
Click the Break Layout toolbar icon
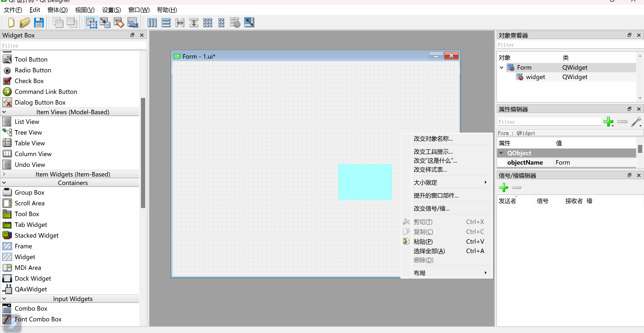235,23
